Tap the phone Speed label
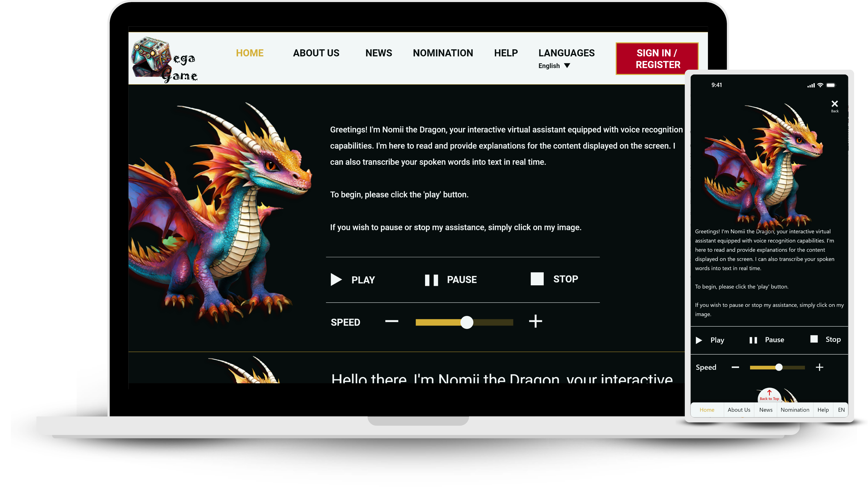The image size is (868, 498). tap(706, 367)
